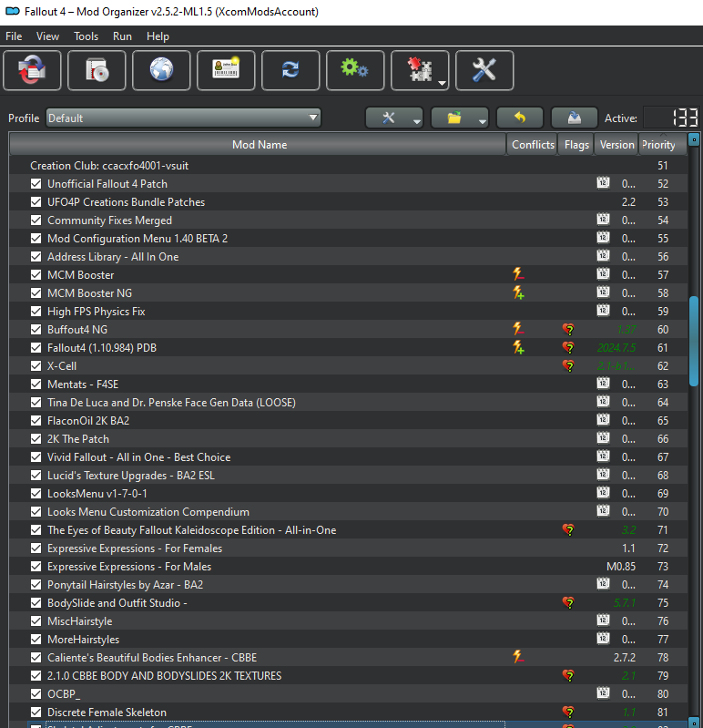
Task: Click the Mod Organizer title bar app icon
Action: click(13, 11)
